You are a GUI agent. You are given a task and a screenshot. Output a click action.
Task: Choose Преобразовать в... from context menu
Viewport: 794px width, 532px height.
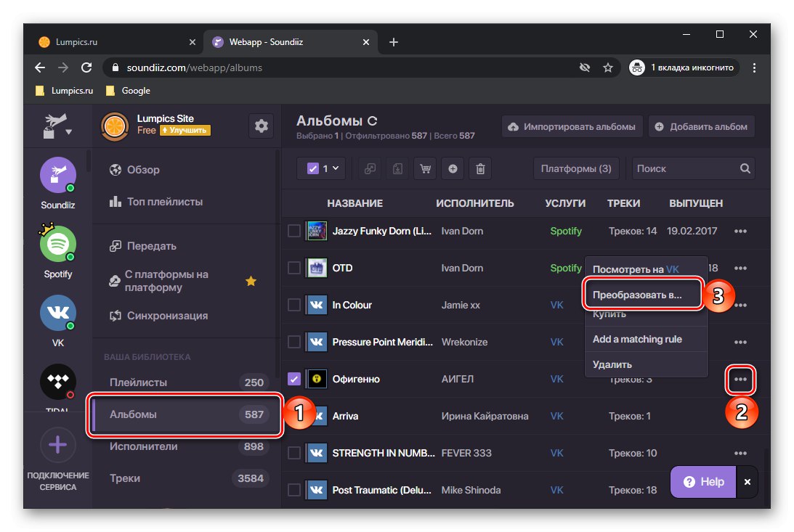click(637, 296)
